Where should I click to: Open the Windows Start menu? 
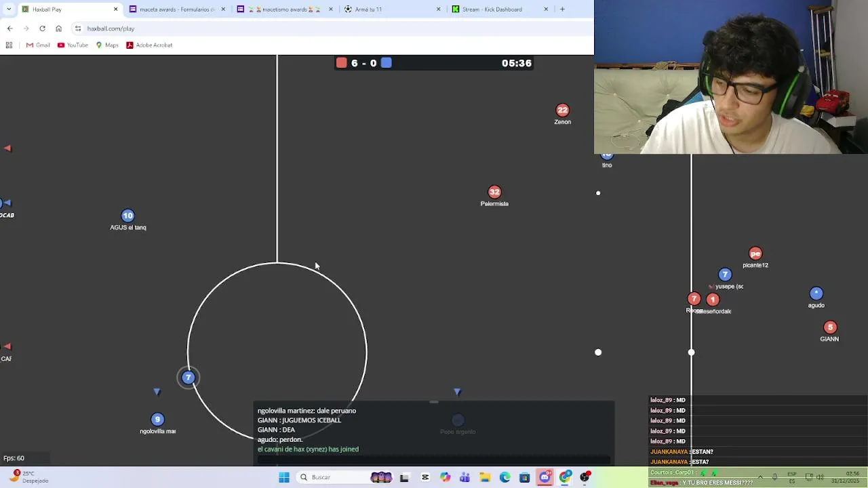pos(284,477)
